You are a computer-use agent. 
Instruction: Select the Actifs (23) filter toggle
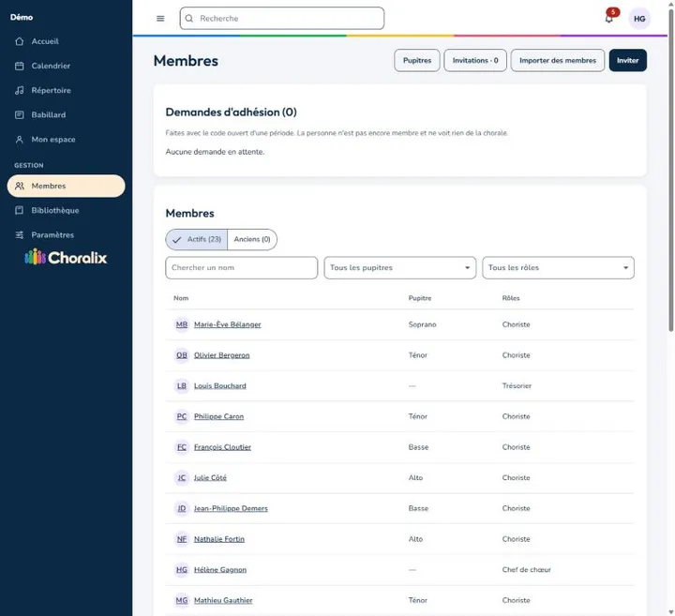click(197, 239)
